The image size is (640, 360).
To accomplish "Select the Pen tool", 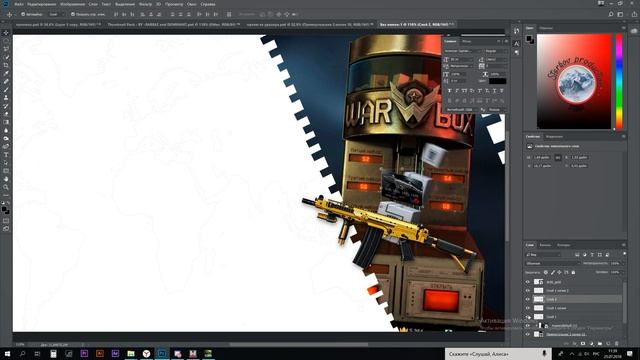I will click(6, 147).
